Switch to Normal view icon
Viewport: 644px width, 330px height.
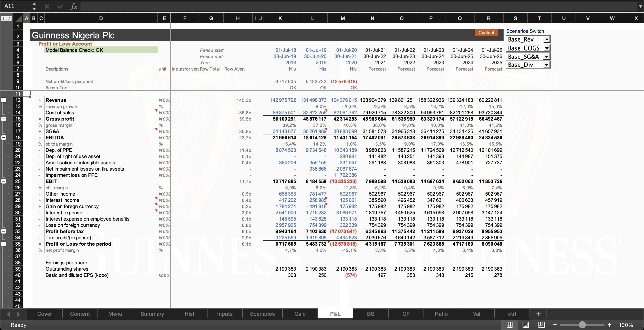[510, 325]
